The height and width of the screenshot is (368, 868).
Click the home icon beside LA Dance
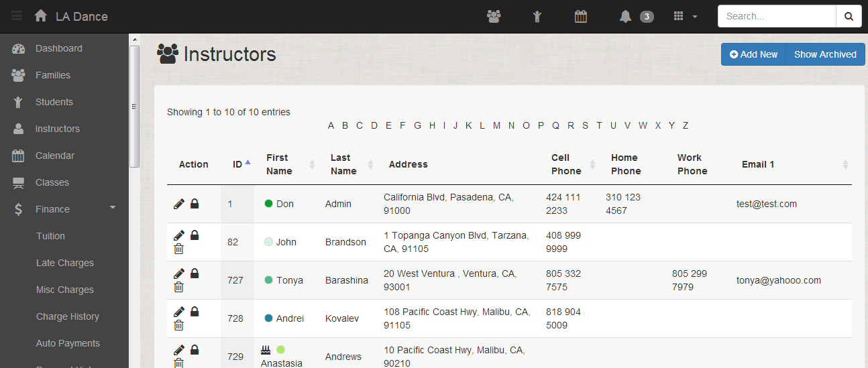pyautogui.click(x=41, y=16)
